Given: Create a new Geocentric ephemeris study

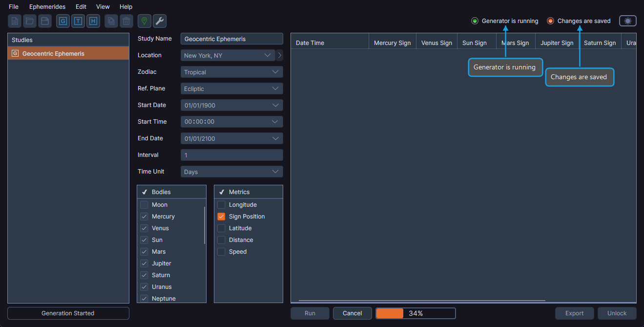Looking at the screenshot, I should click(x=62, y=21).
